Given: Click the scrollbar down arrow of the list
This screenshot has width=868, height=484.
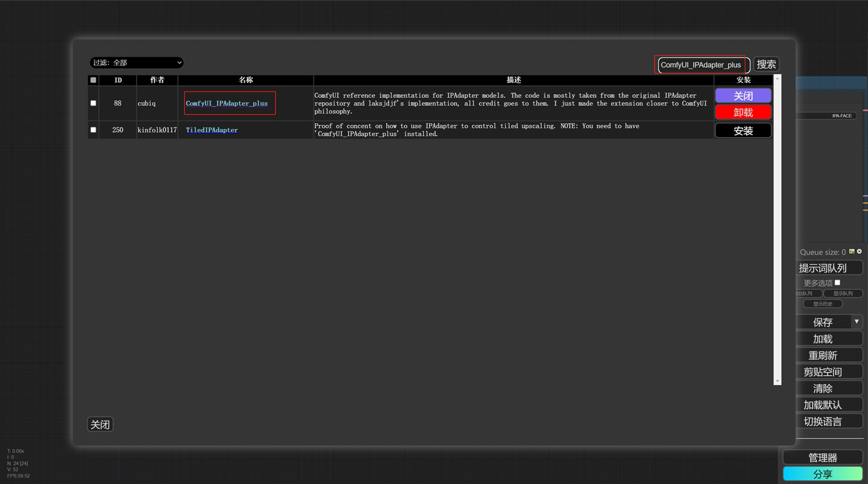Looking at the screenshot, I should (777, 381).
